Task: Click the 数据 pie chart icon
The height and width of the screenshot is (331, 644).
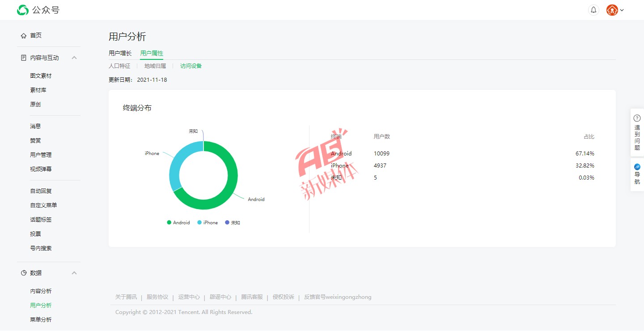Action: (24, 273)
